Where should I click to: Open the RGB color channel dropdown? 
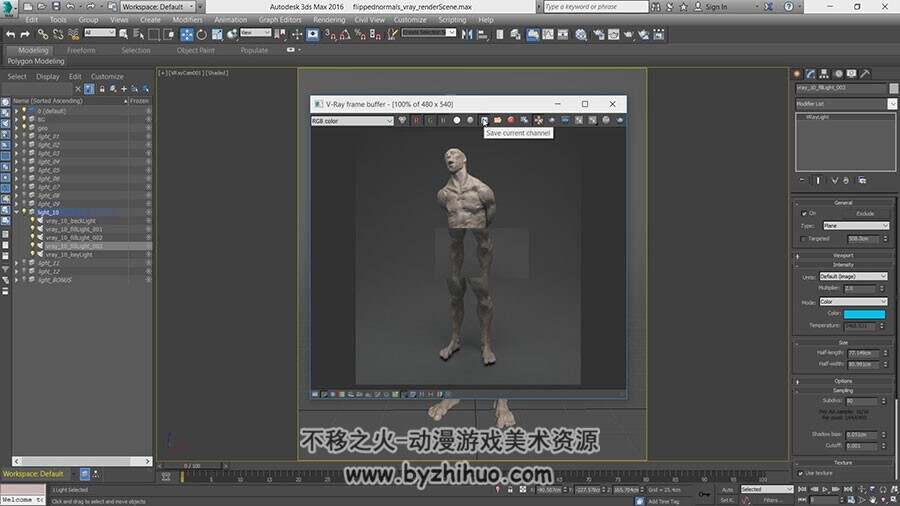click(x=352, y=121)
